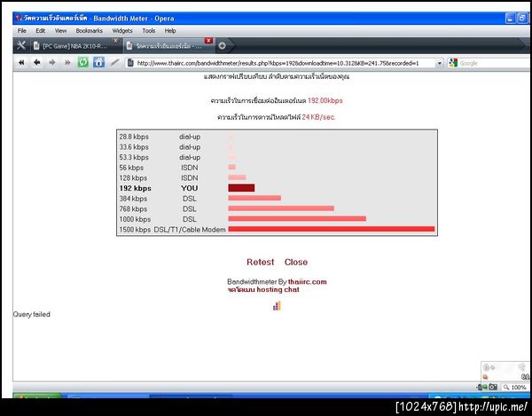Open a new tab with plus icon
532x416 pixels.
223,46
